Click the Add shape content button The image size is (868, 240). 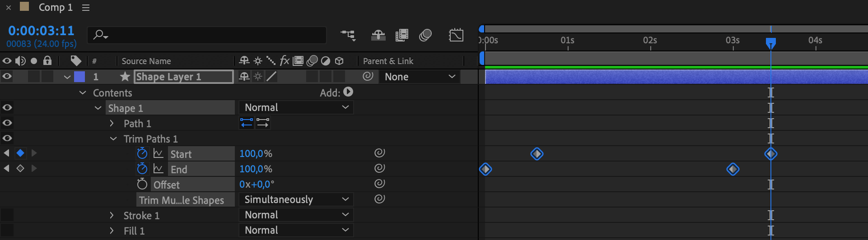click(x=348, y=92)
